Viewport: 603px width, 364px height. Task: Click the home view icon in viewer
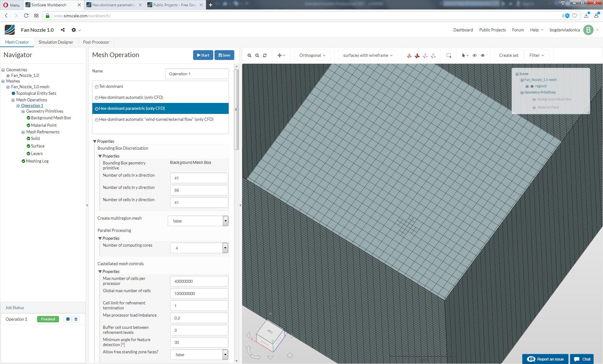[x=290, y=355]
